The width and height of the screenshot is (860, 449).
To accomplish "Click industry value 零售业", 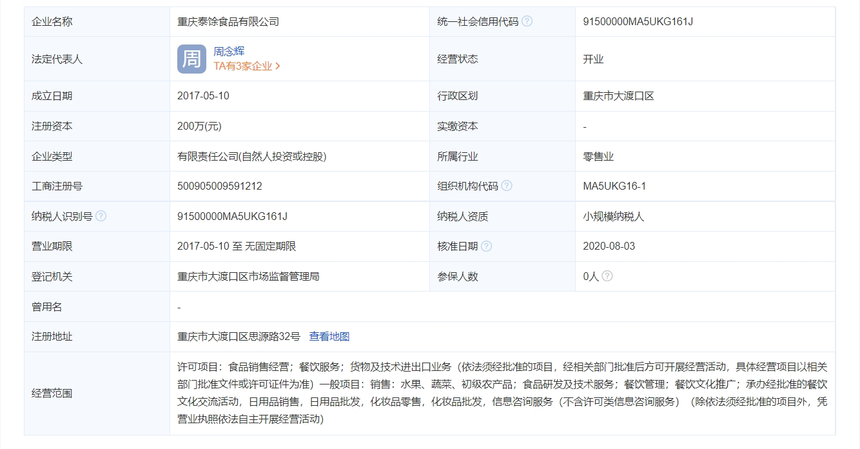I will click(598, 156).
